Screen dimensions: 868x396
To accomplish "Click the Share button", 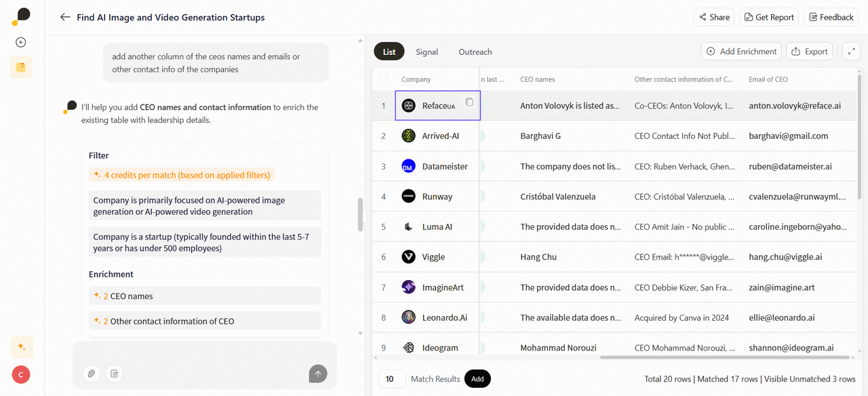I will click(x=713, y=17).
